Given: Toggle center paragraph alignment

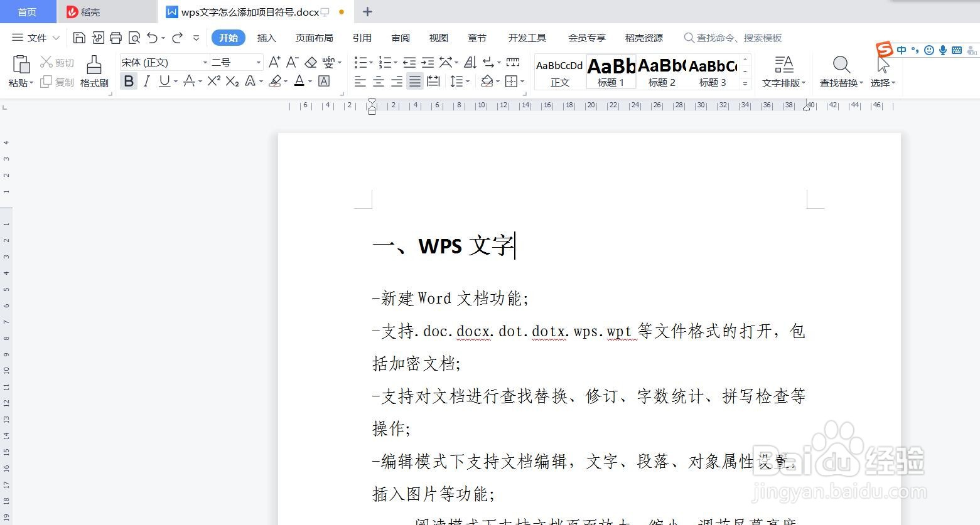Looking at the screenshot, I should click(x=378, y=82).
